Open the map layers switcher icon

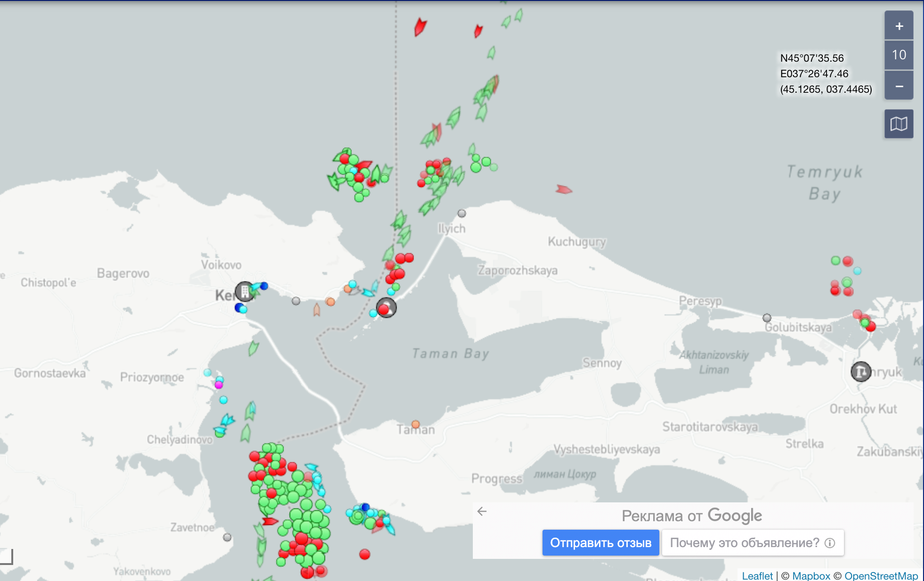point(899,124)
